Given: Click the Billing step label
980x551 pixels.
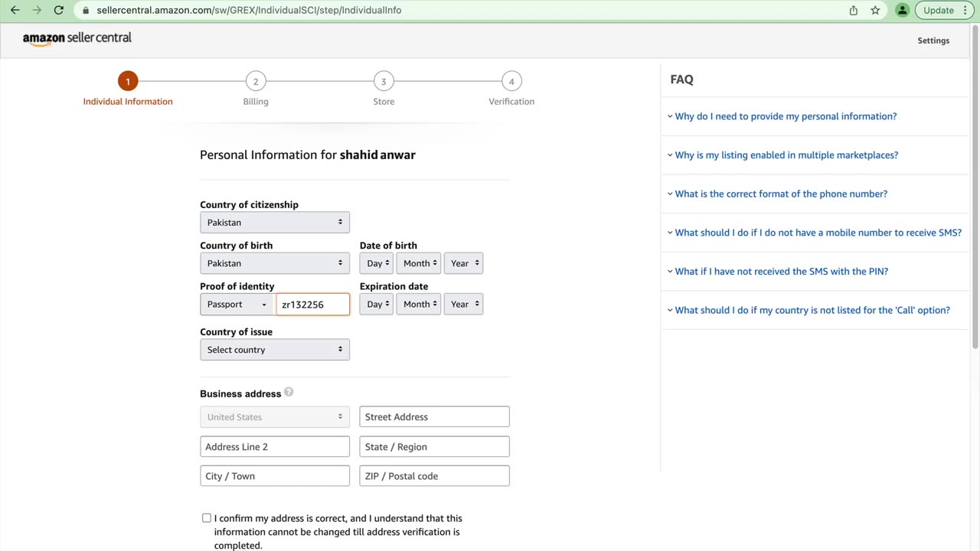Looking at the screenshot, I should (x=256, y=102).
